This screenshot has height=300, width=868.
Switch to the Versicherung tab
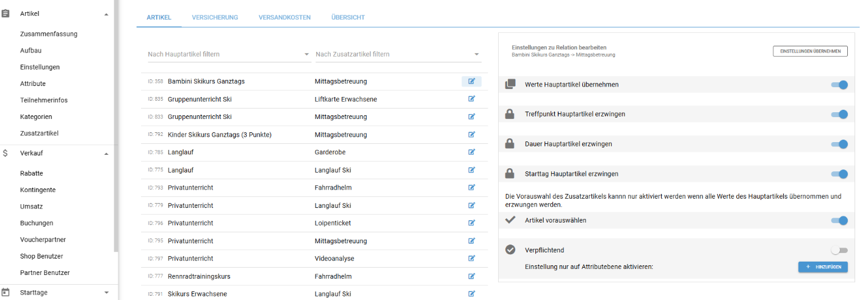[215, 18]
